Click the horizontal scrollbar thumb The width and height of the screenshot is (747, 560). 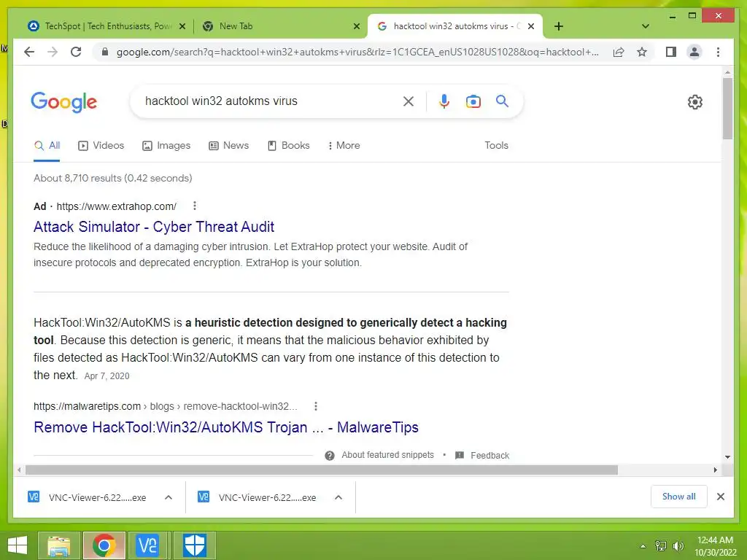tap(322, 470)
